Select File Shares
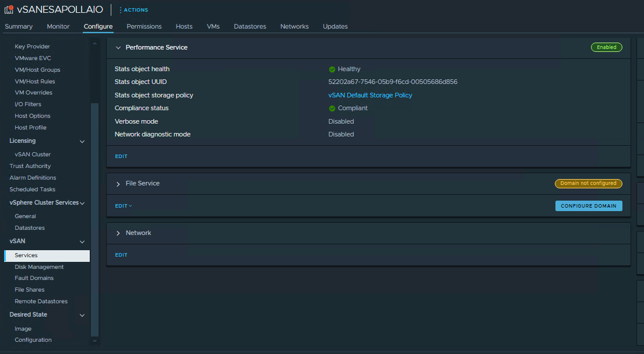Screen dimensions: 644x354 pyautogui.click(x=30, y=289)
